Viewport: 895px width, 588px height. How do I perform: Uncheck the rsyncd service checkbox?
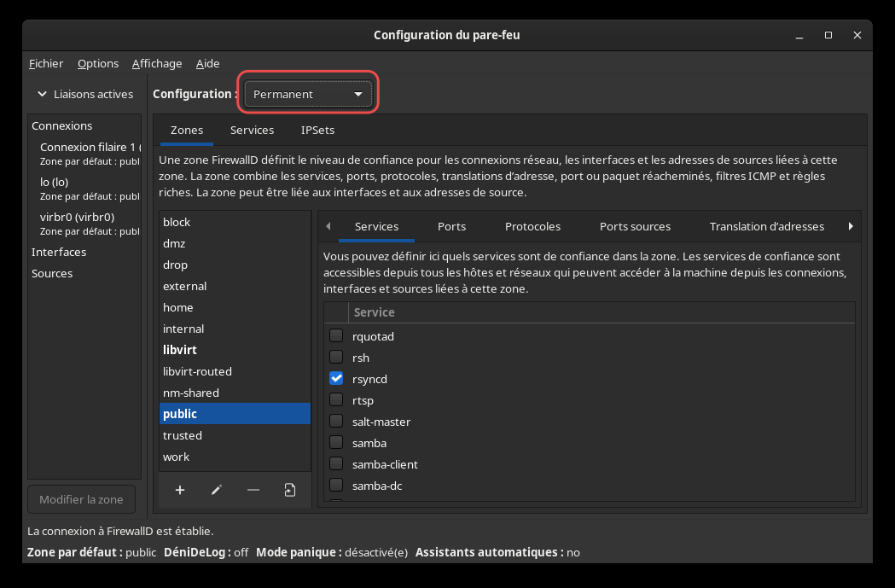[x=336, y=379]
